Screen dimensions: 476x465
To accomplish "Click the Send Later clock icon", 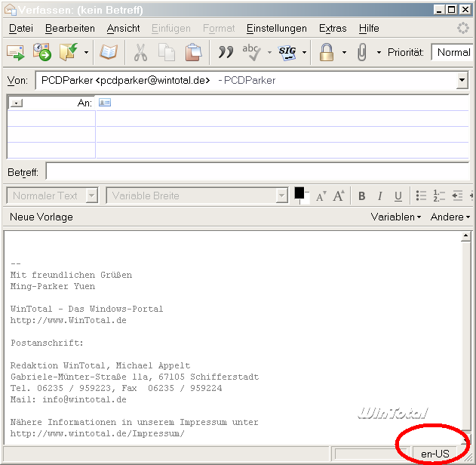I will click(x=42, y=52).
